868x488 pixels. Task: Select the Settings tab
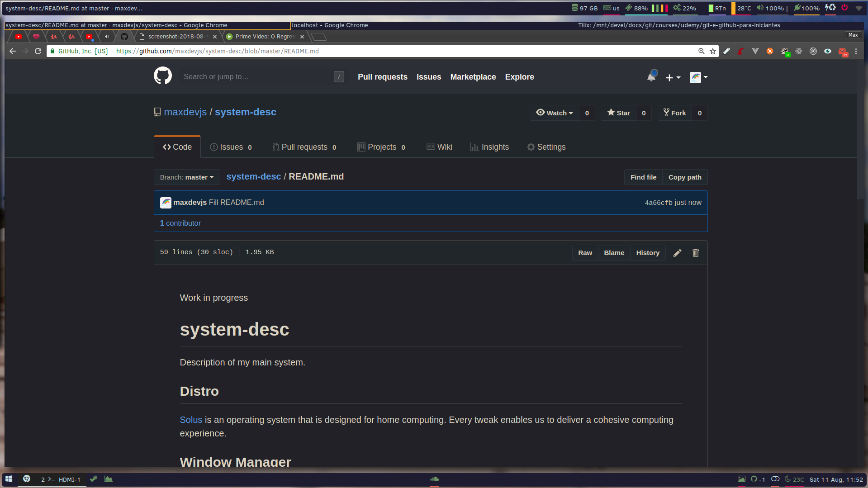tap(546, 147)
